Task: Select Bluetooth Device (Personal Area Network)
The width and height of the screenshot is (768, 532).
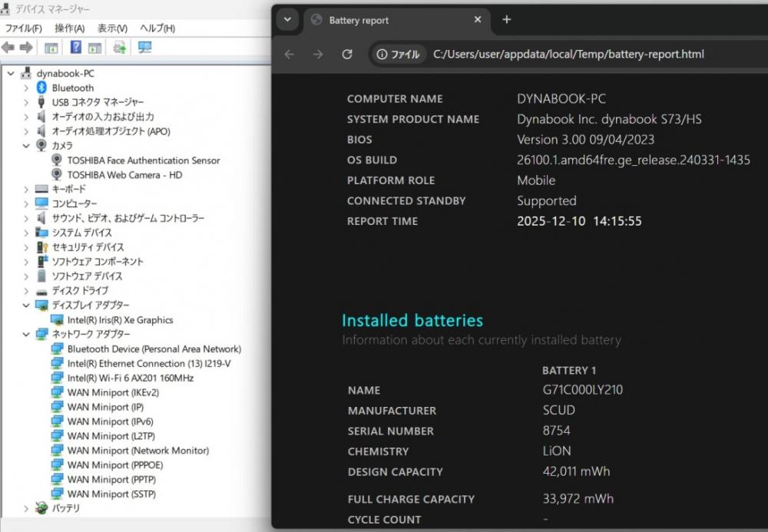Action: click(x=154, y=349)
